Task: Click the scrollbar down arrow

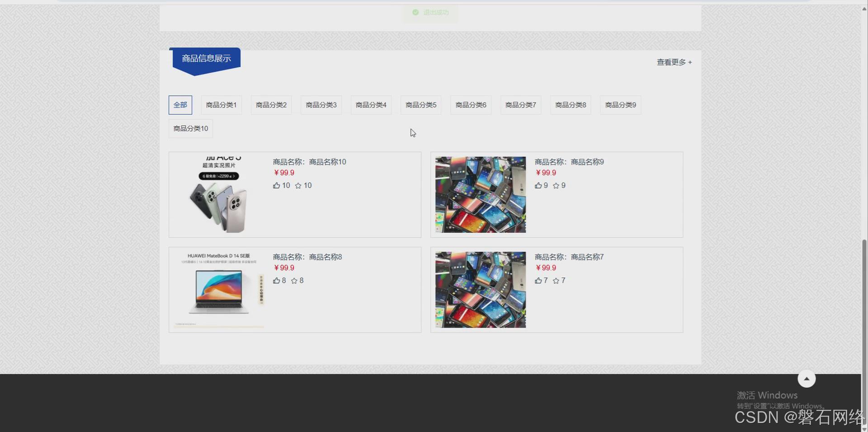Action: 864,429
